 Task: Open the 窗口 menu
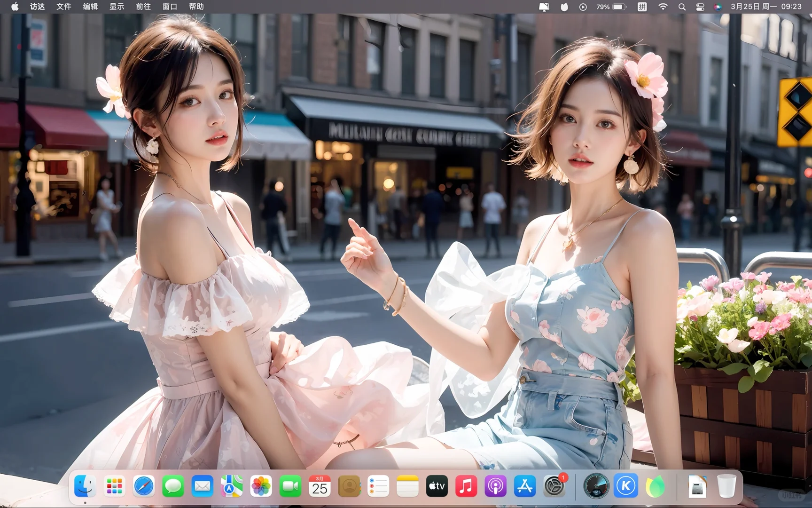pos(170,7)
